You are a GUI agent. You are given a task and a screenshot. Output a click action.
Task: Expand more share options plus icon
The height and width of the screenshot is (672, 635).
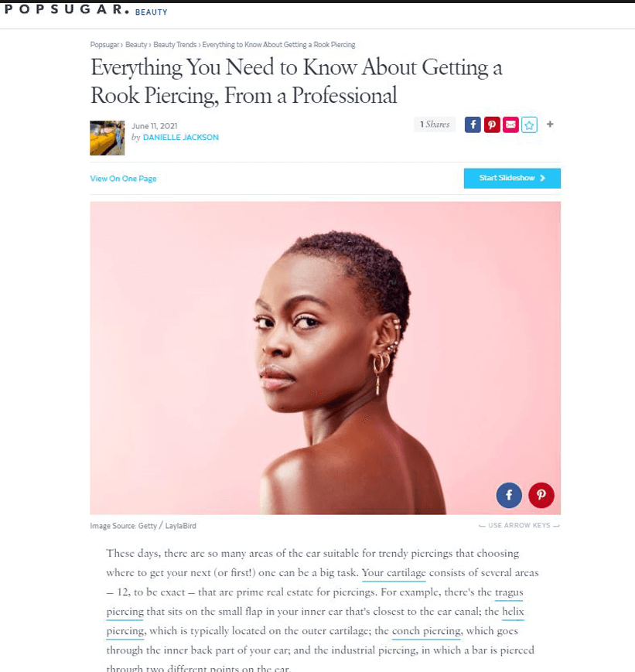pos(550,124)
